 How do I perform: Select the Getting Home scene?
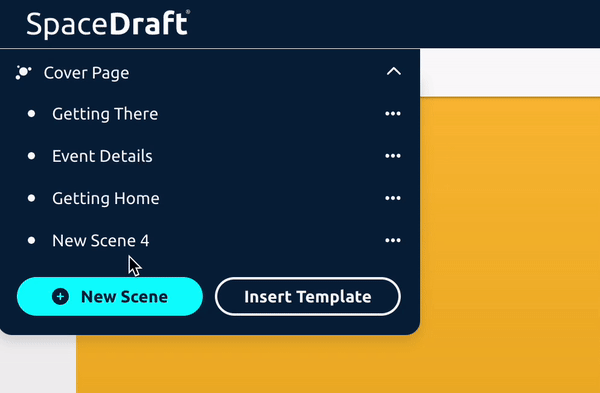106,198
